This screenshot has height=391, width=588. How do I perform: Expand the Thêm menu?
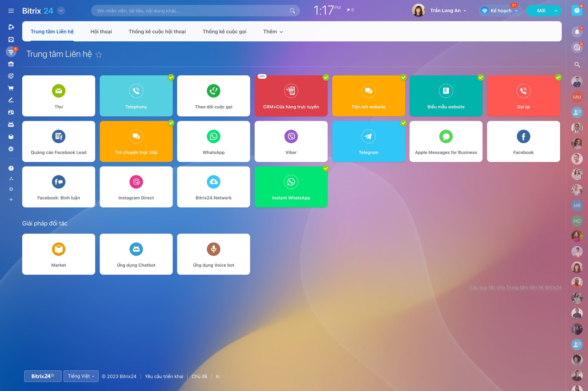[273, 32]
